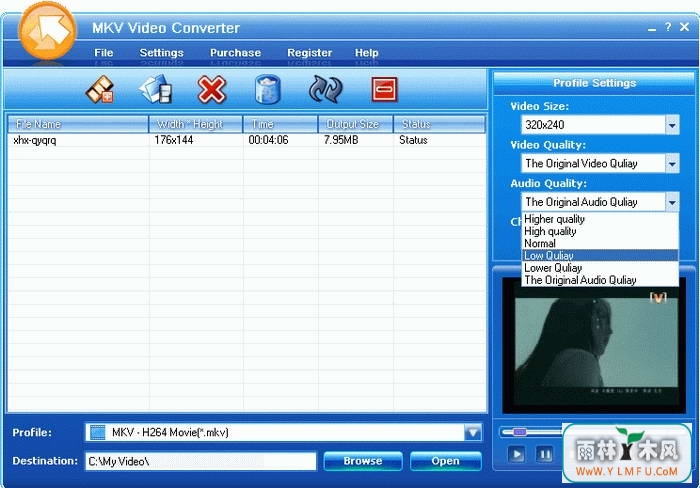Click the Destination path input field
The height and width of the screenshot is (488, 700).
(x=200, y=461)
